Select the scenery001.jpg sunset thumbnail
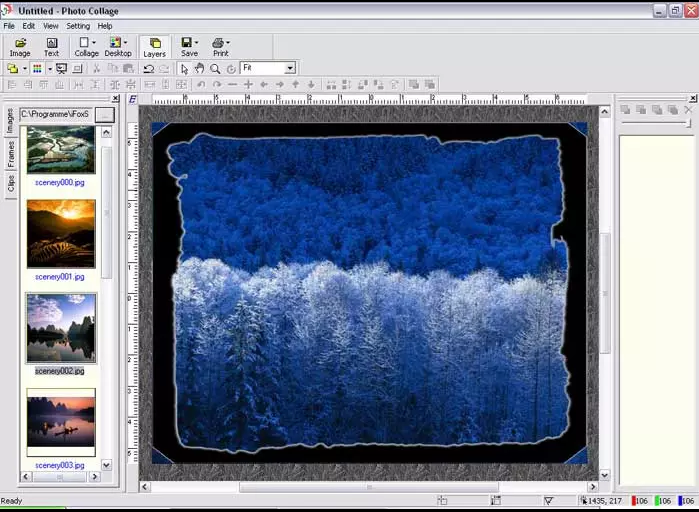Screen dimensions: 699x512 (61, 234)
